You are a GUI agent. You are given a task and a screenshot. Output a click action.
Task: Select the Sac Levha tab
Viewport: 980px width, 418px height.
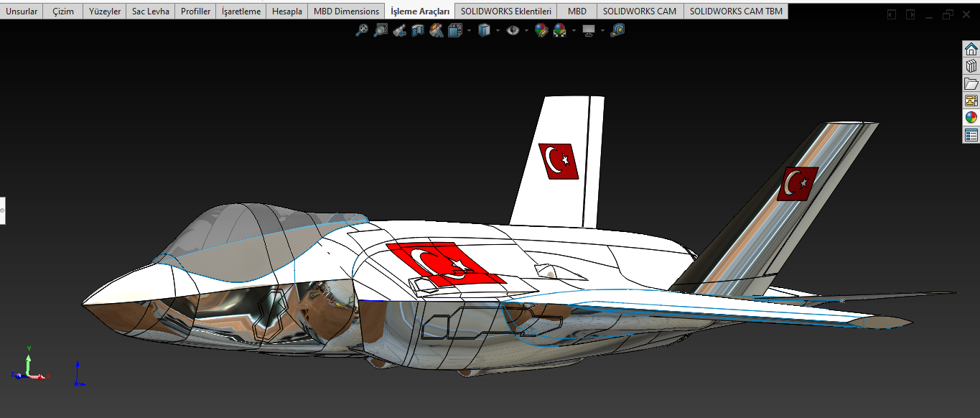[x=151, y=11]
